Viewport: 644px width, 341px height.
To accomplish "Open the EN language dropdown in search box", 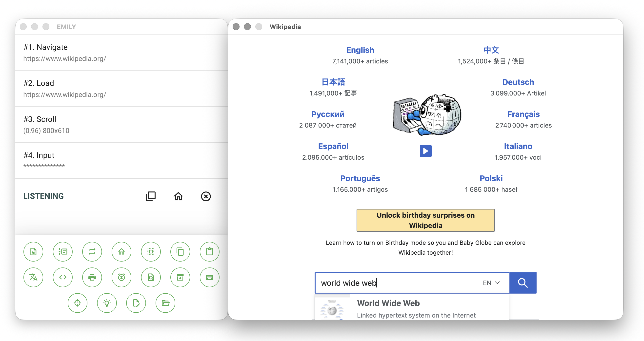I will pyautogui.click(x=491, y=283).
